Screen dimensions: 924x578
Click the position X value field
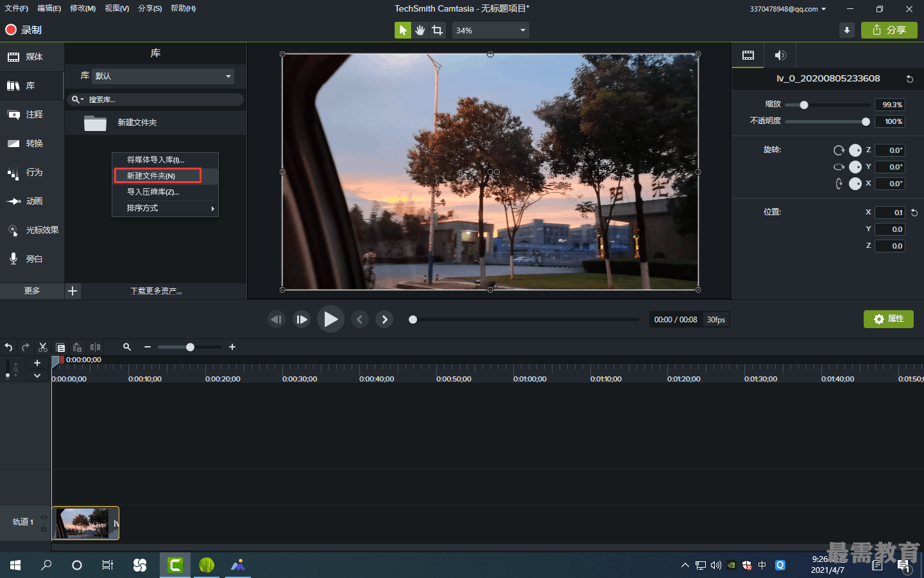(x=890, y=213)
